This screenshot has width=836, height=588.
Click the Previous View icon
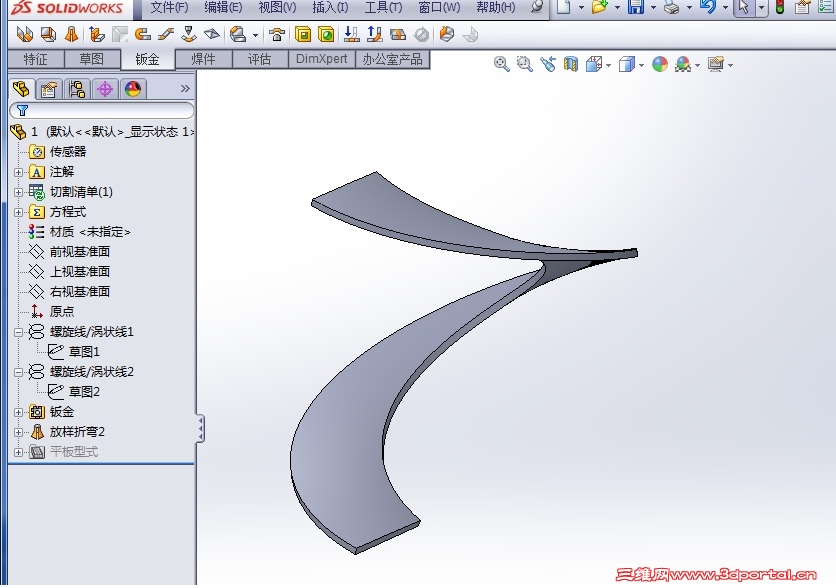(x=548, y=65)
